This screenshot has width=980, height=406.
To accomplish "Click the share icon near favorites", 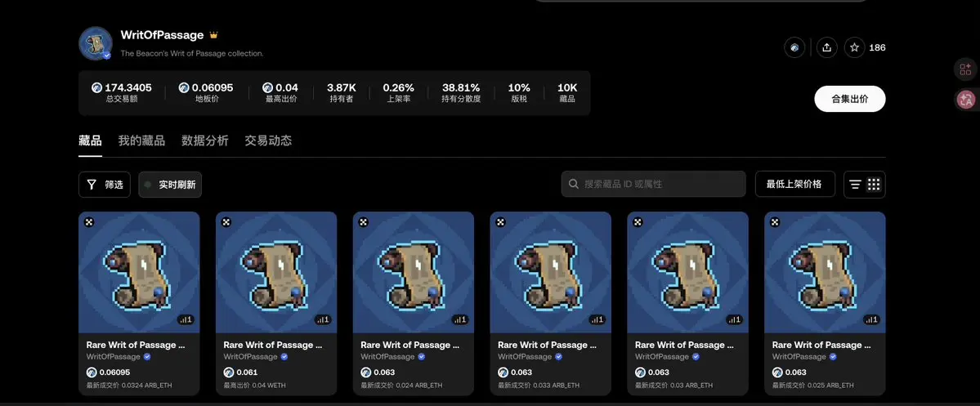I will (827, 47).
